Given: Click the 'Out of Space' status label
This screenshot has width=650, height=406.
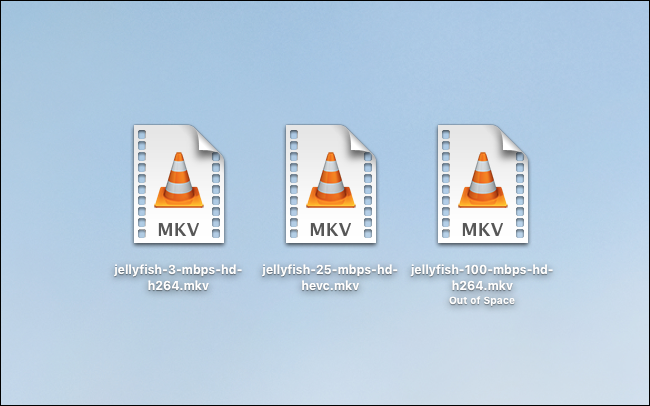Looking at the screenshot, I should pyautogui.click(x=482, y=301).
